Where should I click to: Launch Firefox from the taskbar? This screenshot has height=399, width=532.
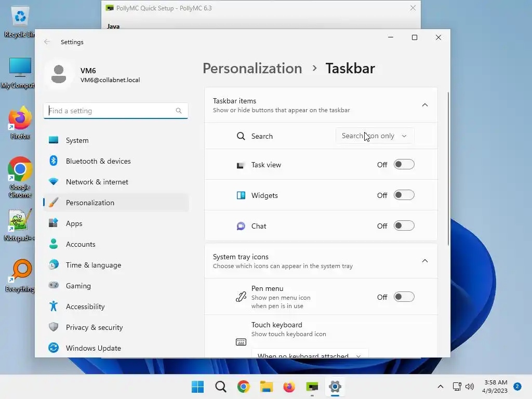click(289, 387)
